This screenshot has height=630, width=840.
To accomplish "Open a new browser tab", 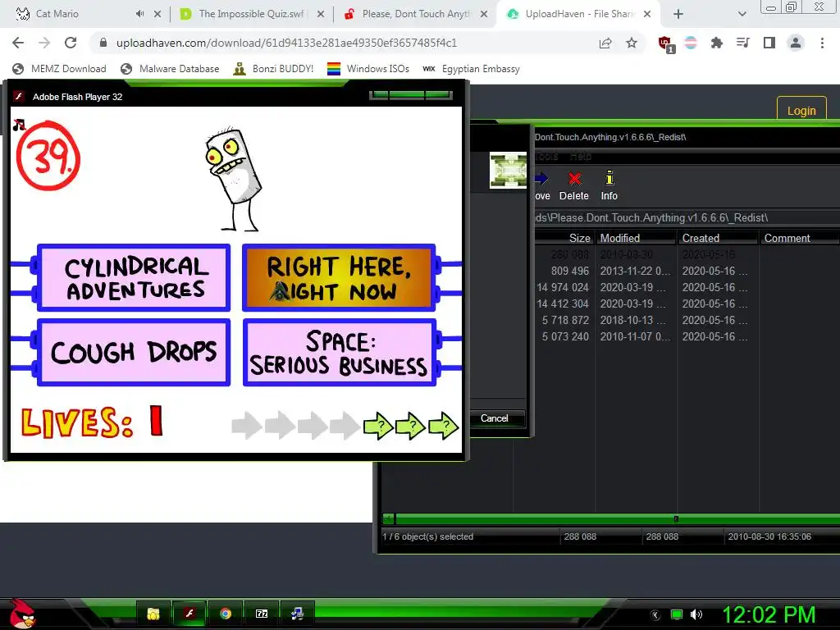I will tap(678, 15).
